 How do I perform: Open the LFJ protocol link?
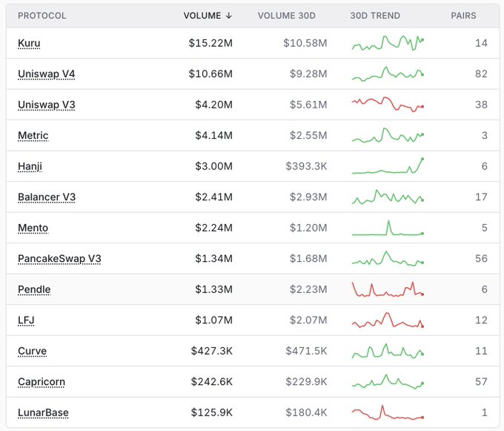pyautogui.click(x=26, y=320)
